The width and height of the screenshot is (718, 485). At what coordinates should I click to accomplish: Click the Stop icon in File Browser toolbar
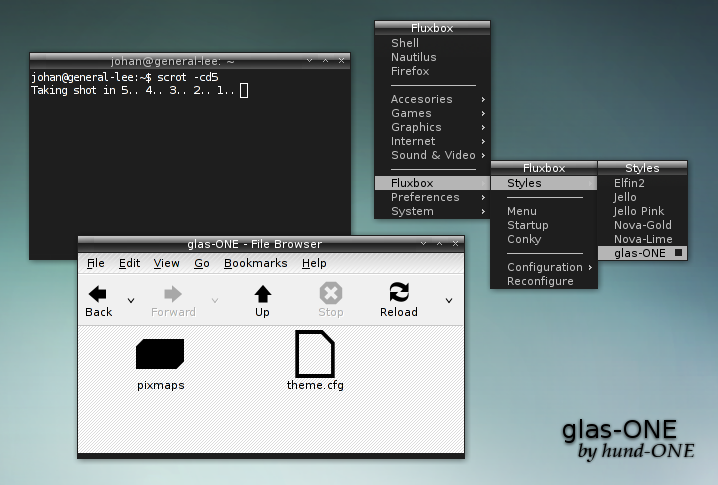coord(331,293)
